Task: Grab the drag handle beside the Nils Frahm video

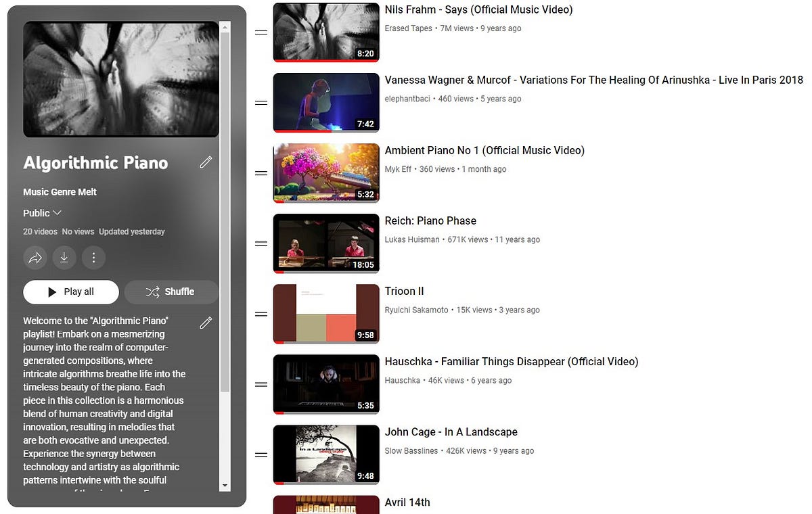Action: point(261,32)
